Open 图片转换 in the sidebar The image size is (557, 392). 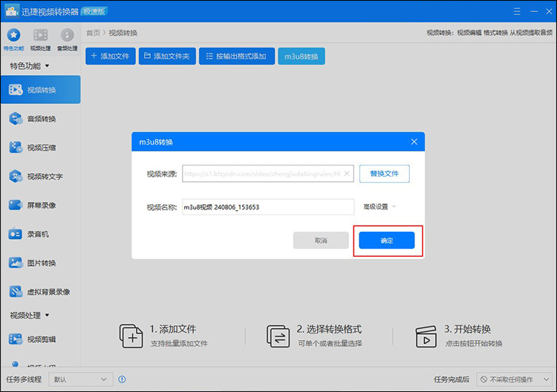coord(41,263)
